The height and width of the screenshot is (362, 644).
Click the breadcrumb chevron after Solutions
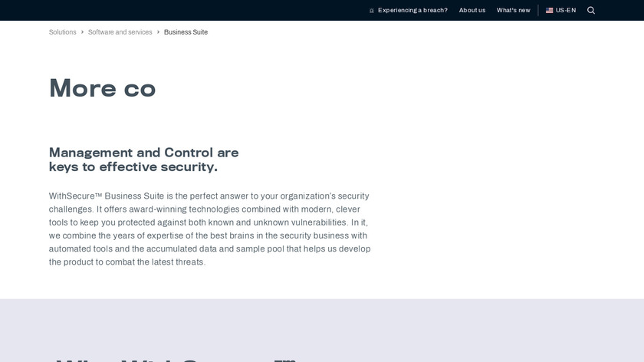pyautogui.click(x=82, y=32)
